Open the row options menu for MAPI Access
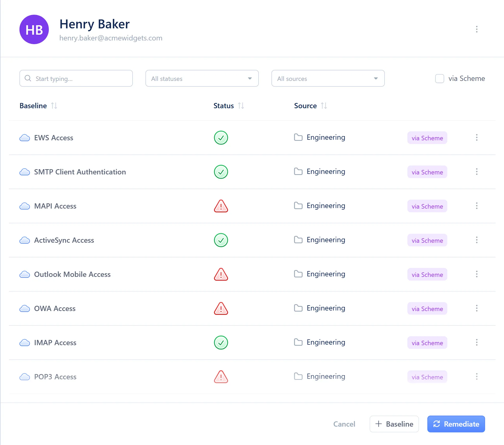This screenshot has height=445, width=504. pyautogui.click(x=477, y=206)
